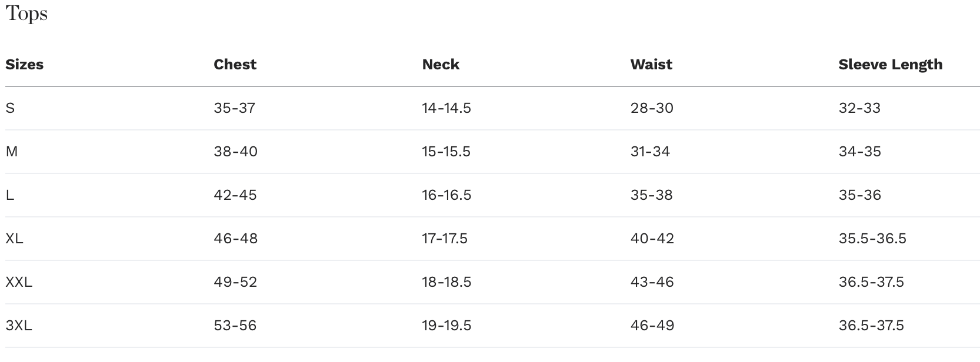
Task: Select the L size row label
Action: (x=10, y=195)
